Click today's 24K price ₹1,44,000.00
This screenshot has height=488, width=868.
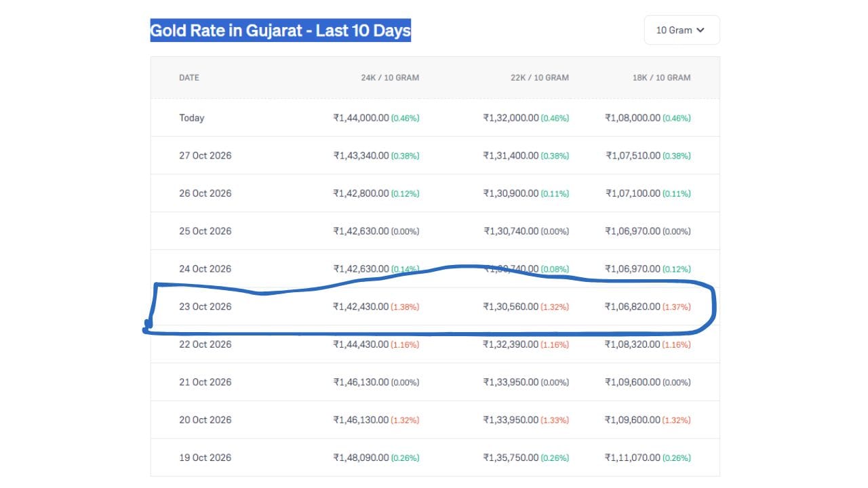click(361, 118)
